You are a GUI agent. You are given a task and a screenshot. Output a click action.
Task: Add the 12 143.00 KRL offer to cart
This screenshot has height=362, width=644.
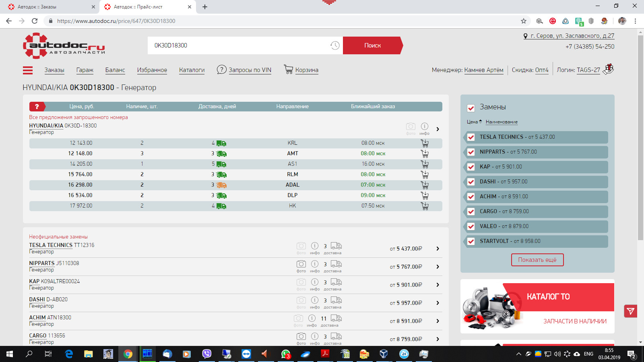click(x=425, y=143)
